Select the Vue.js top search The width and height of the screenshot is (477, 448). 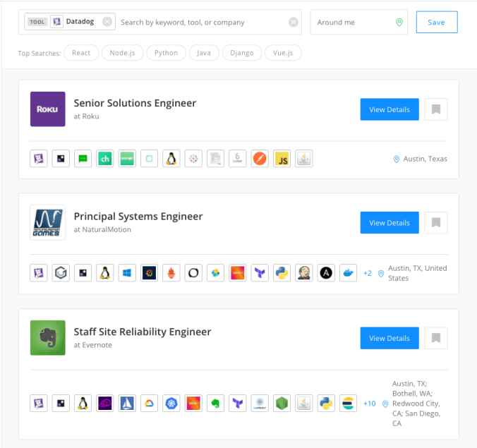(283, 53)
